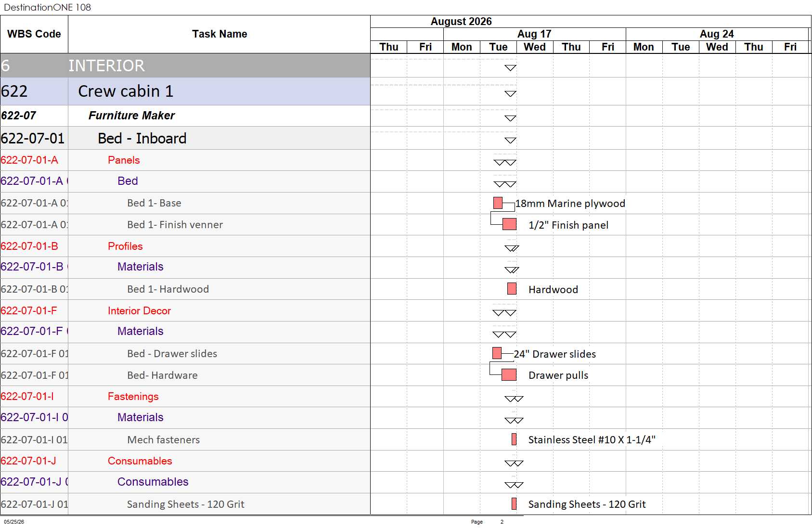Select the 18mm Marine plywood task bar
The height and width of the screenshot is (528, 812).
(498, 203)
